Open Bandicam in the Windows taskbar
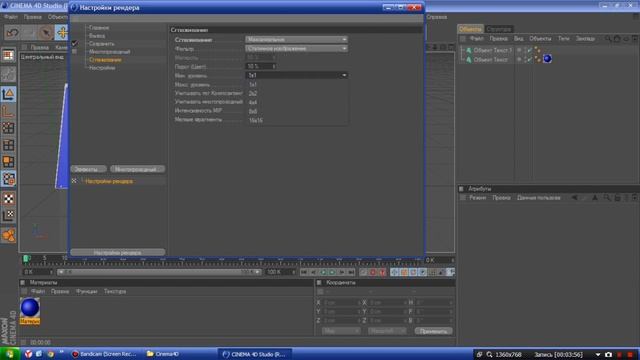 [104, 354]
